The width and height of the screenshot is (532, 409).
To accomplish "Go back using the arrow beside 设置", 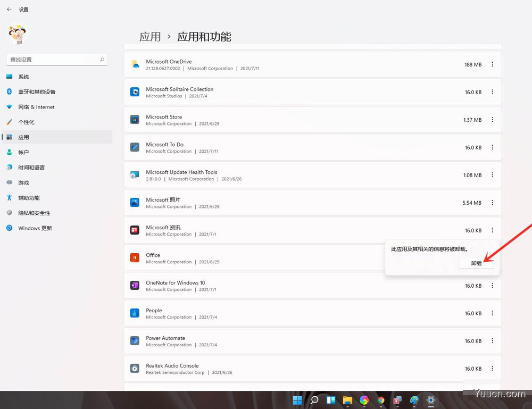I will click(x=9, y=10).
